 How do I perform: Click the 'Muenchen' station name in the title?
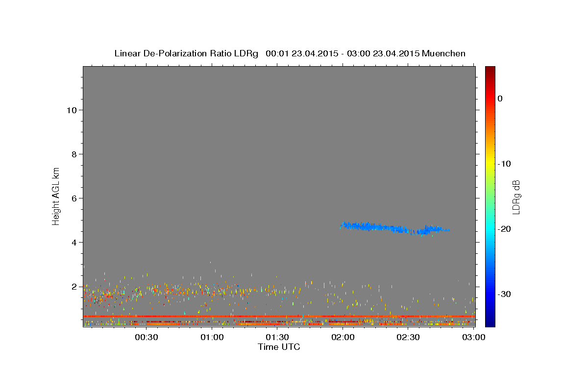[x=443, y=53]
